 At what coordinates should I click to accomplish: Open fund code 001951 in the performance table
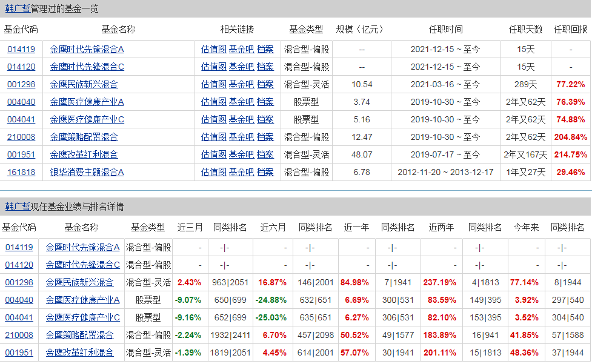tap(19, 352)
